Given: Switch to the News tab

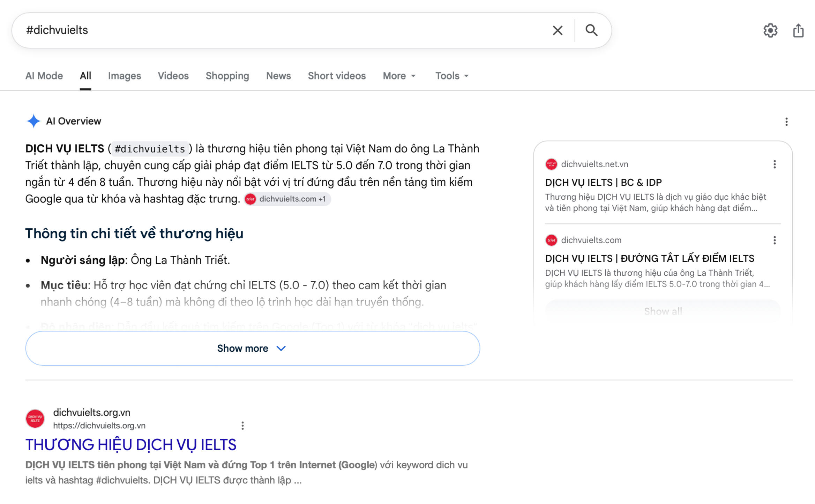Looking at the screenshot, I should pos(278,76).
